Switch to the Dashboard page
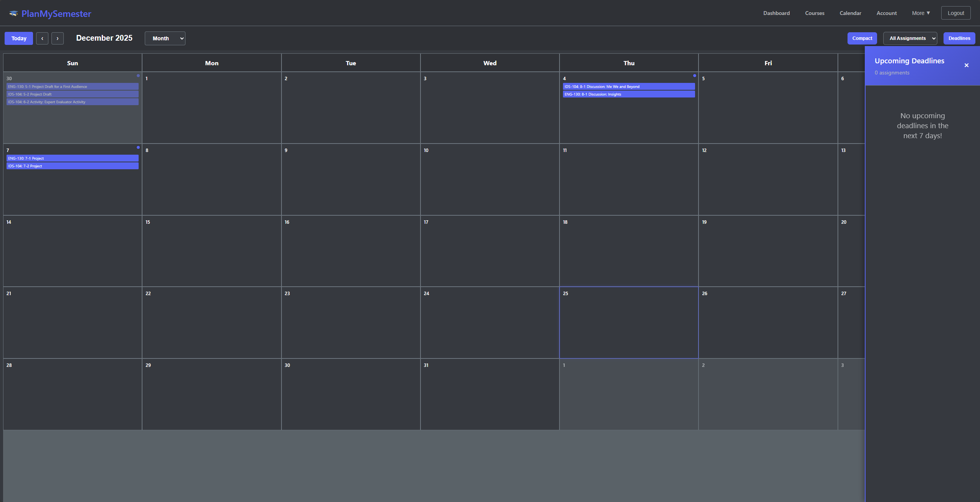Viewport: 980px width, 502px height. coord(776,13)
